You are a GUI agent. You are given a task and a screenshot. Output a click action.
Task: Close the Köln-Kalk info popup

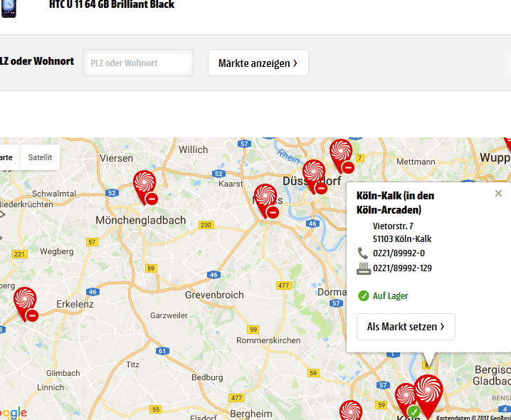(498, 194)
